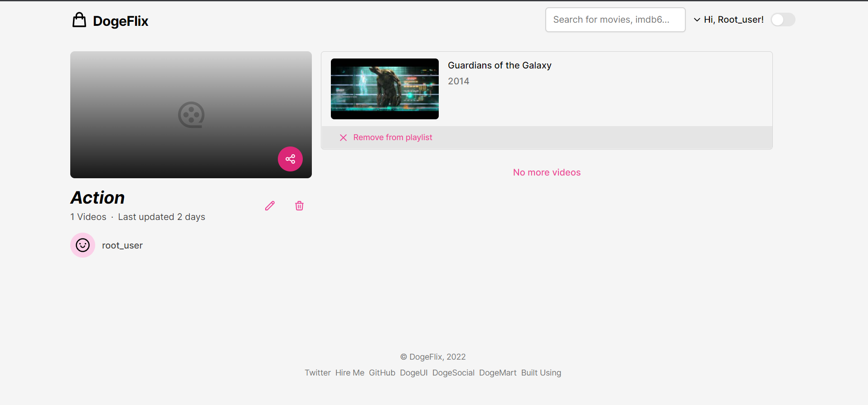
Task: Click the pink share playlist button
Action: [x=290, y=159]
